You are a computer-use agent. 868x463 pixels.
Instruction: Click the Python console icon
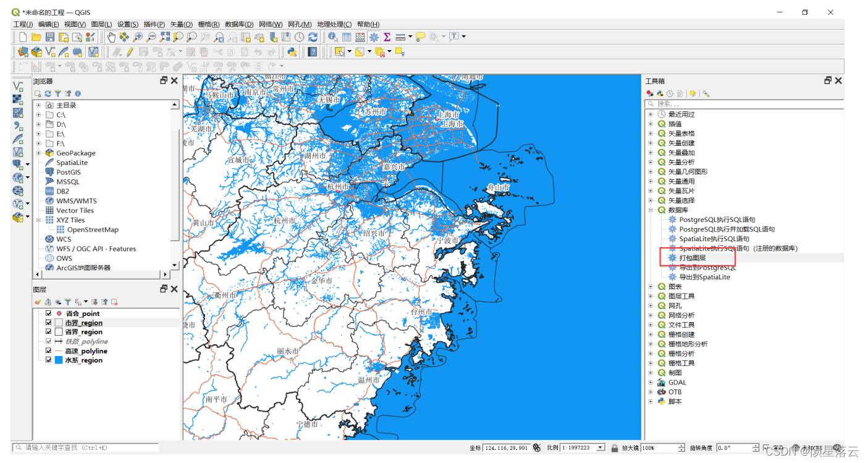[x=292, y=51]
